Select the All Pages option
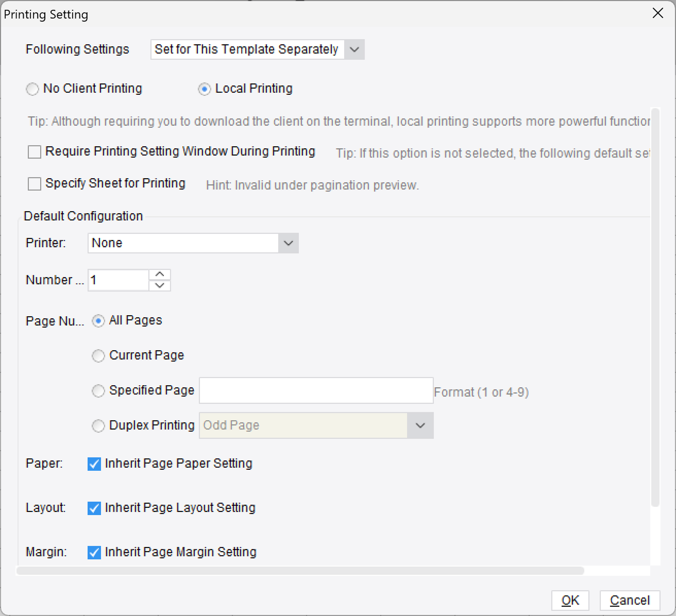The width and height of the screenshot is (676, 616). (x=98, y=320)
